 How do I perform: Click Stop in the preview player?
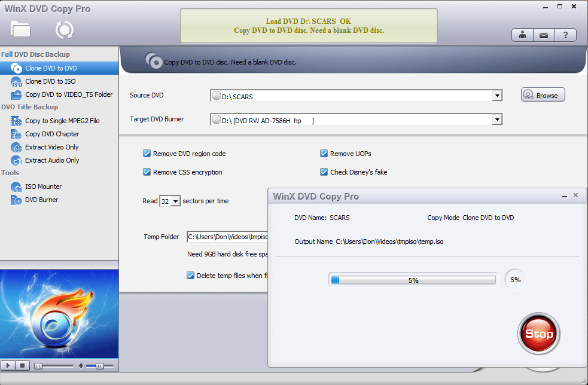click(x=22, y=365)
